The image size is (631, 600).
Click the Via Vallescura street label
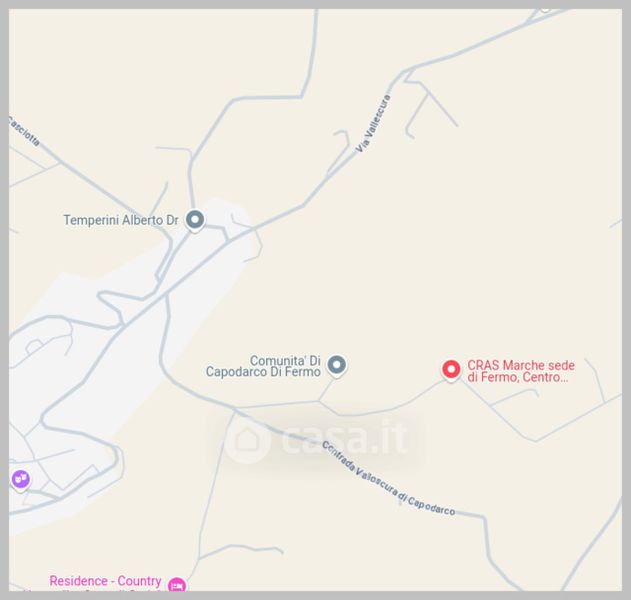click(x=373, y=124)
